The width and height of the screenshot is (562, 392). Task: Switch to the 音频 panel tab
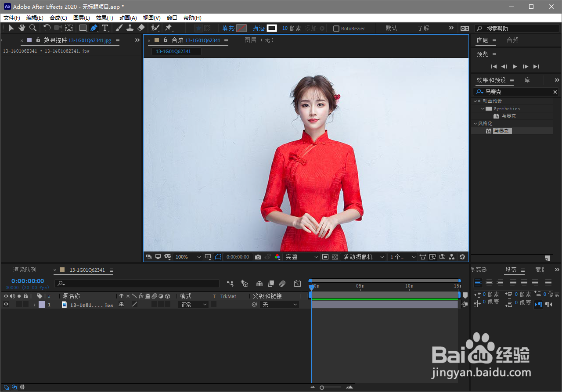512,40
